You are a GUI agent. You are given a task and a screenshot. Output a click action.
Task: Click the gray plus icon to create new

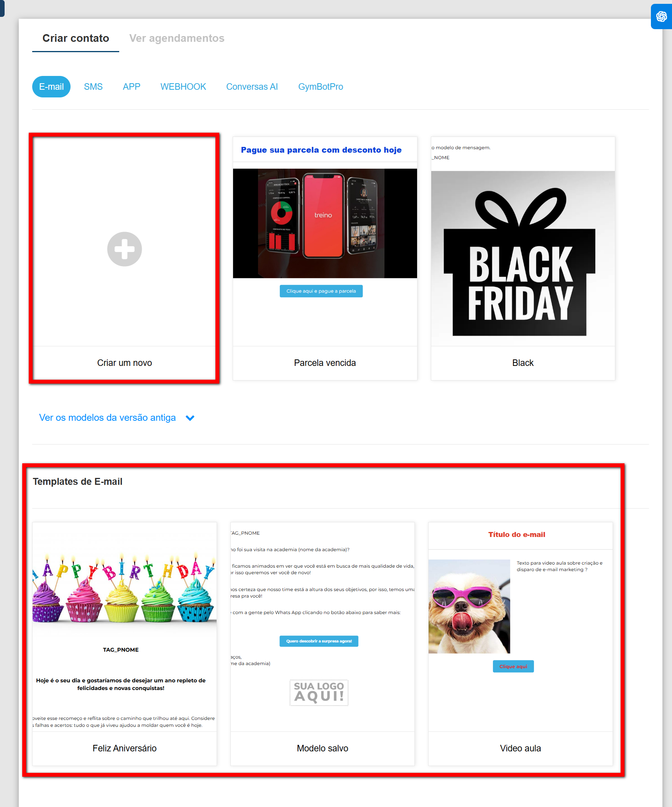coord(125,249)
